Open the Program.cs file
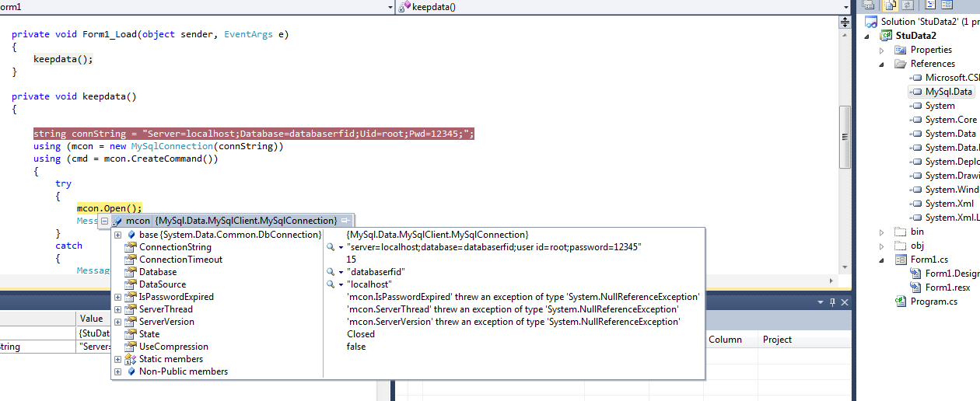This screenshot has height=401, width=980. click(934, 302)
